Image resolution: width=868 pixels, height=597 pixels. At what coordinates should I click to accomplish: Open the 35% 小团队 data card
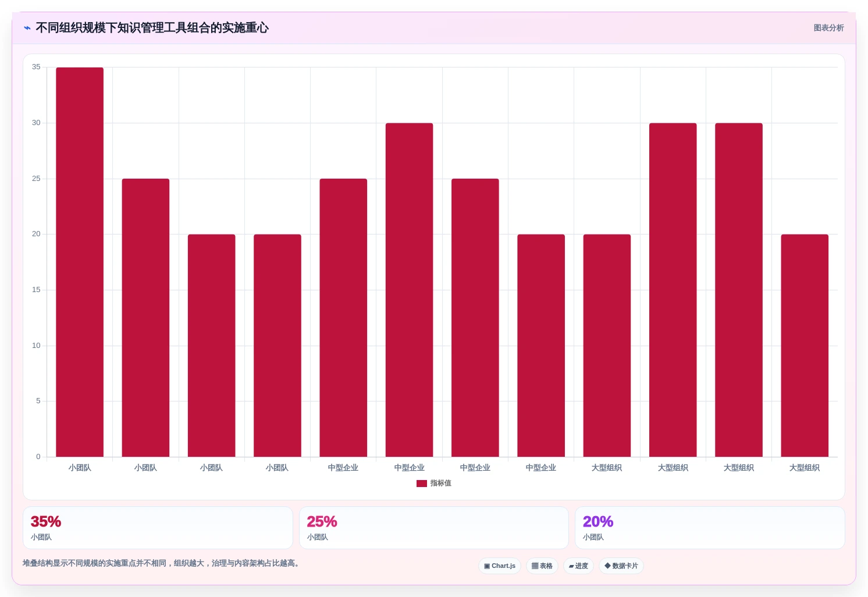pos(158,528)
